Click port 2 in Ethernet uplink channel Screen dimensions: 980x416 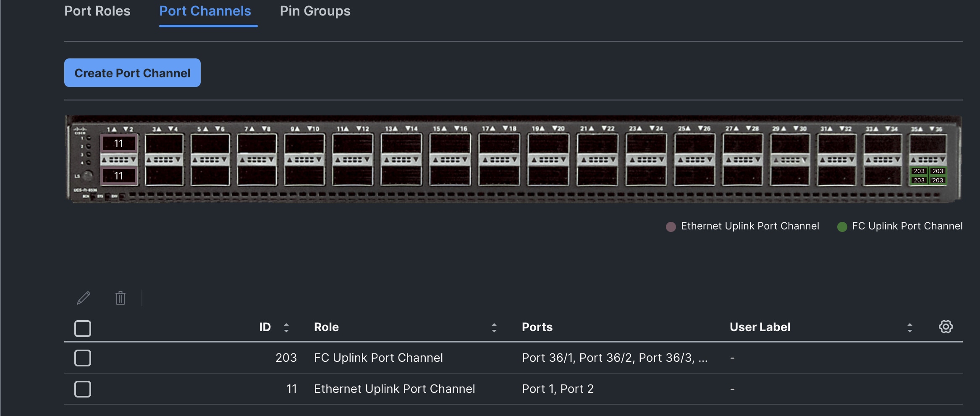(x=119, y=175)
